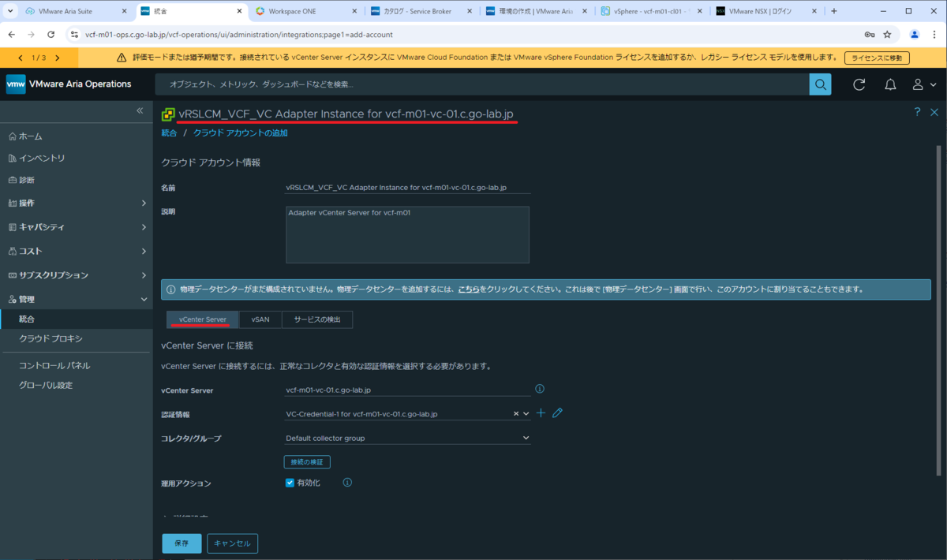Click the 保存 button
This screenshot has height=560, width=947.
[182, 543]
